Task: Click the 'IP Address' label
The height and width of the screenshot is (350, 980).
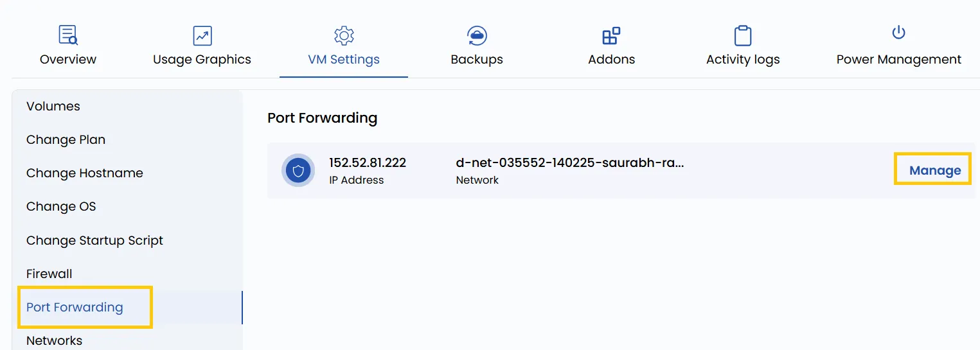Action: tap(357, 180)
